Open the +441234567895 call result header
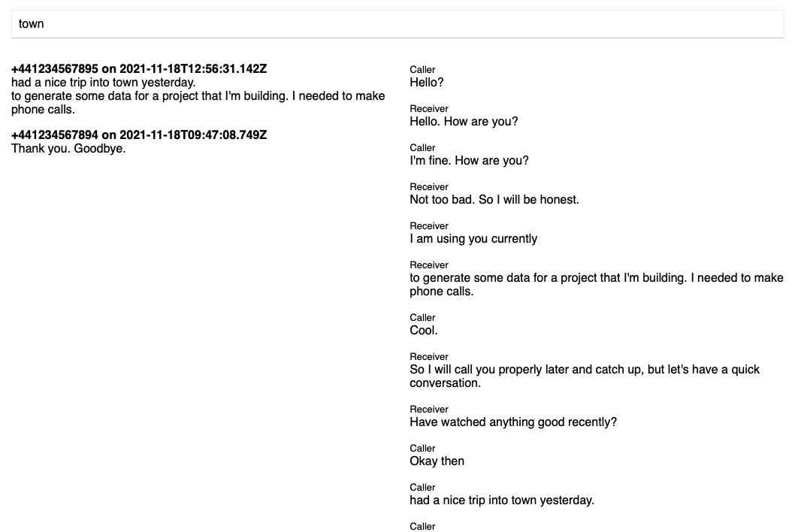The height and width of the screenshot is (532, 795). [x=139, y=69]
